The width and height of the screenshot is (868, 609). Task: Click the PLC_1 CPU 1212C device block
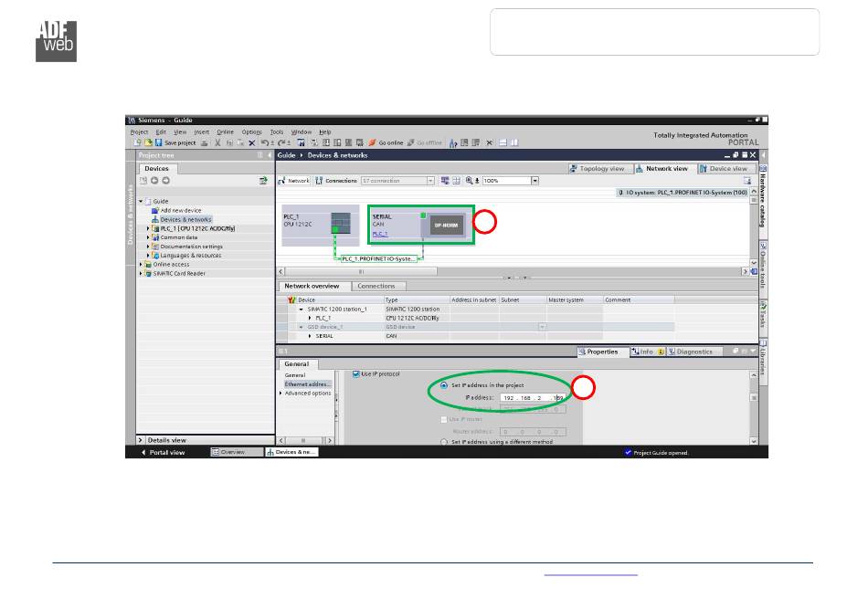pos(321,226)
